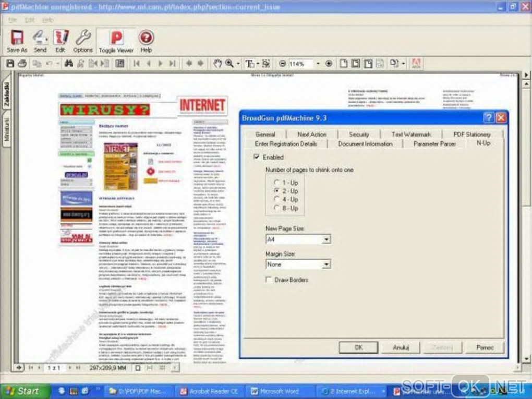Click the Fit in Window page icon
The image size is (532, 399).
click(x=356, y=64)
